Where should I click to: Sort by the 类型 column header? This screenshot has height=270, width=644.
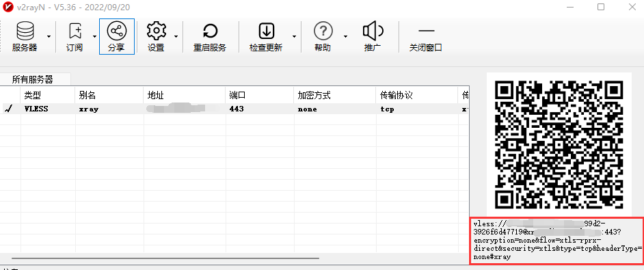tap(47, 95)
